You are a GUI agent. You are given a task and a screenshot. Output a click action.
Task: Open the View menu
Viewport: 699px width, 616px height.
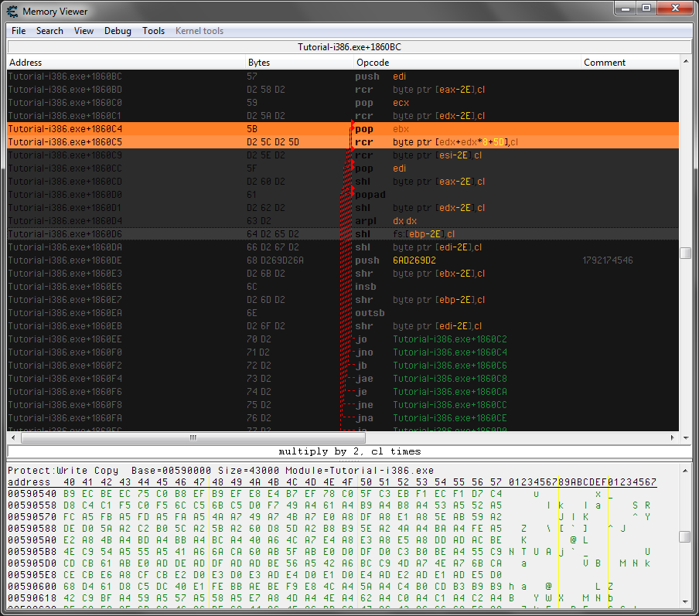pos(84,31)
